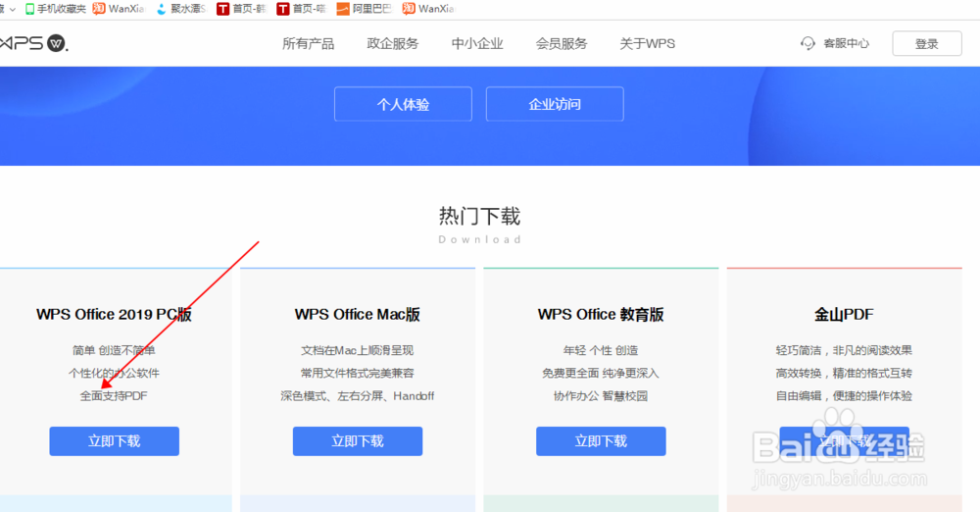Expand the bookmarks dropdown chevron
This screenshot has width=980, height=512.
[12, 10]
